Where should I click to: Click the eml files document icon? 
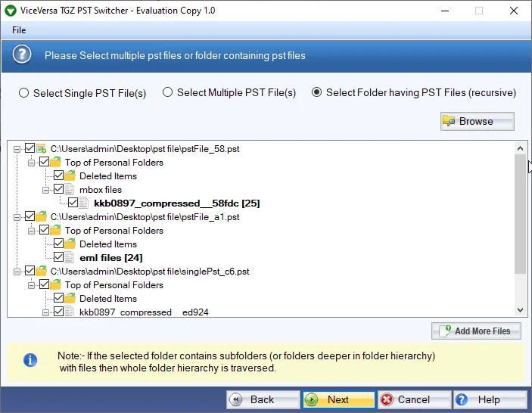(x=69, y=257)
